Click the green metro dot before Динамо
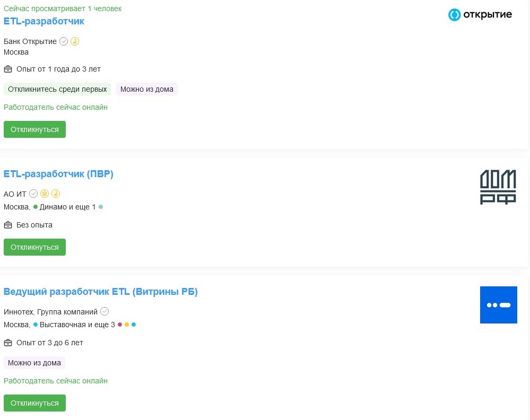The height and width of the screenshot is (420, 530). click(x=35, y=207)
